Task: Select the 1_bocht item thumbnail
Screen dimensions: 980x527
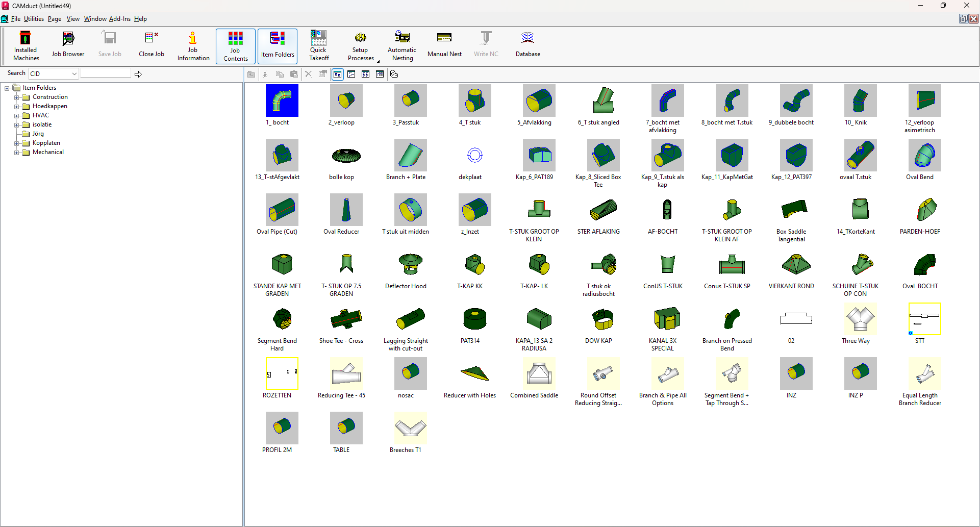Action: click(x=281, y=101)
